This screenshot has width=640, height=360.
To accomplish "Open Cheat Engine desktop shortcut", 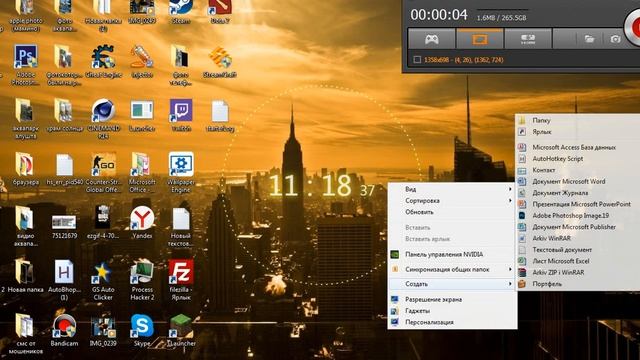I will coord(103,61).
